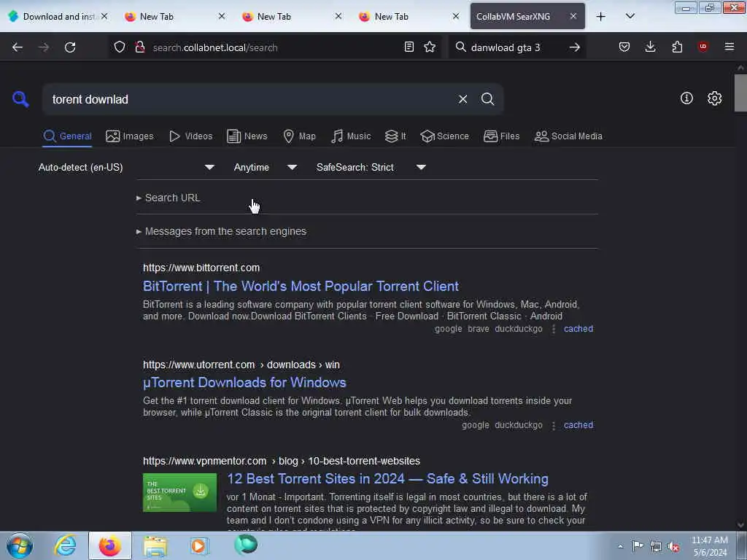The width and height of the screenshot is (747, 560).
Task: Open cached link for the BitTorrent result
Action: click(x=578, y=329)
